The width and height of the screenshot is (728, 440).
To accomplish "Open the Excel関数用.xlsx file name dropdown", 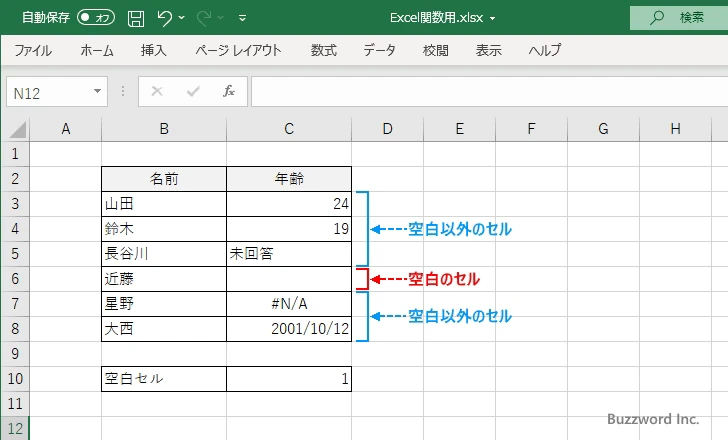I will point(493,19).
